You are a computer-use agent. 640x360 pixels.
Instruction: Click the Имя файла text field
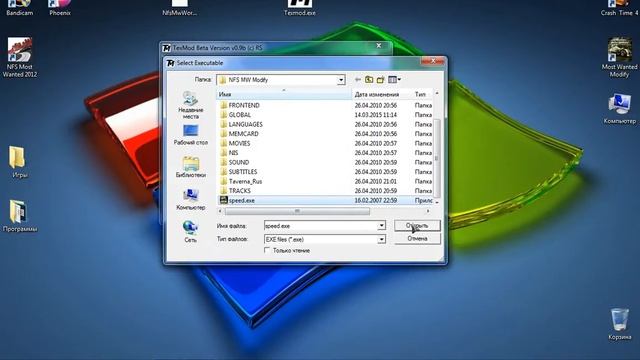point(321,226)
